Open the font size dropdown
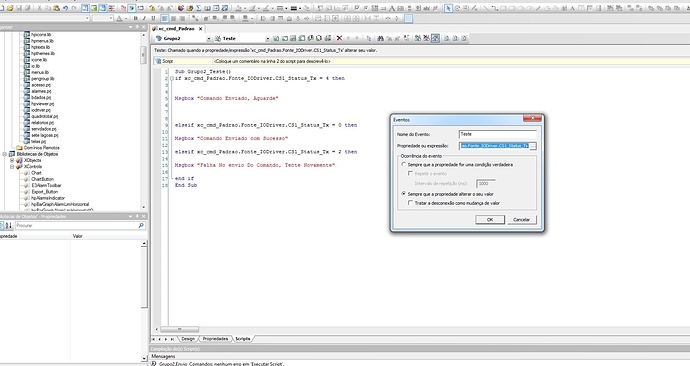 (112, 18)
